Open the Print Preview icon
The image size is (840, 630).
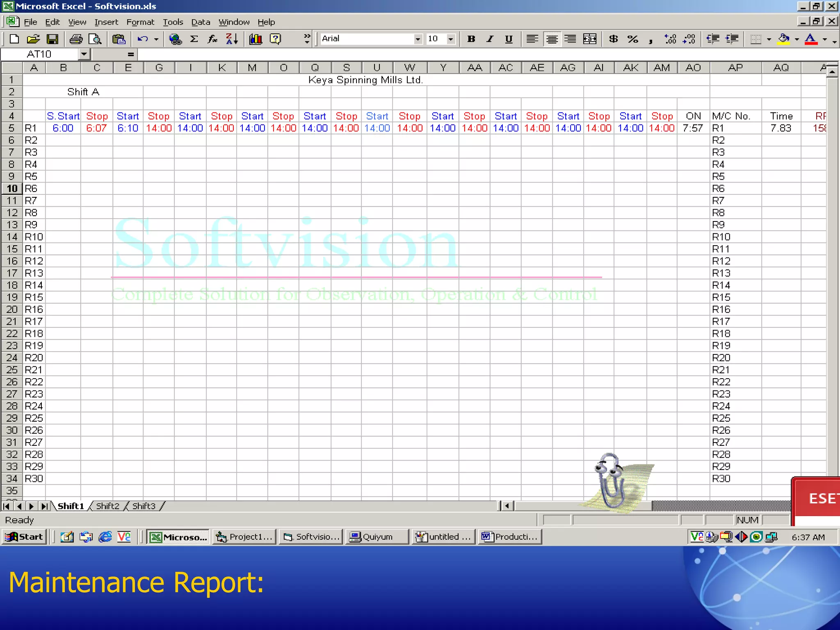(95, 39)
